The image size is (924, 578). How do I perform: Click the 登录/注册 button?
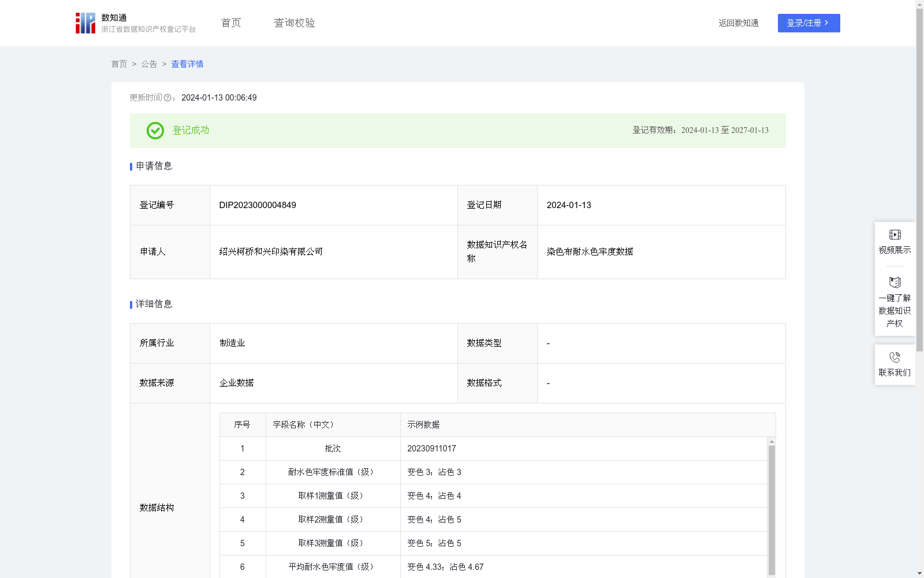tap(808, 23)
